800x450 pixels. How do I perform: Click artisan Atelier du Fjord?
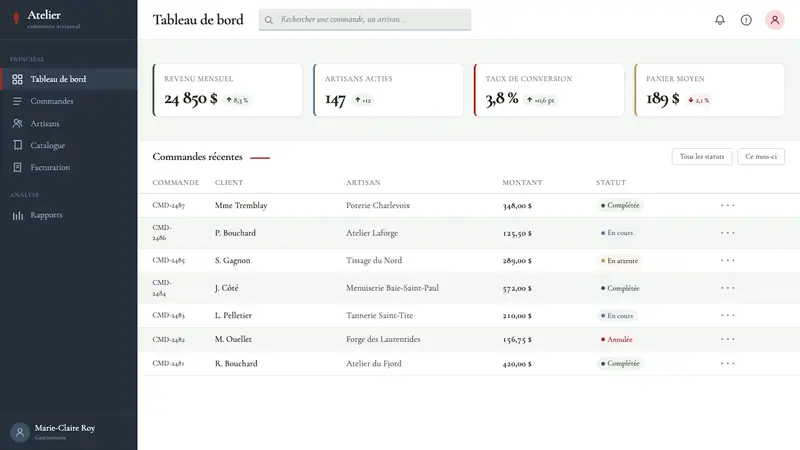point(373,363)
